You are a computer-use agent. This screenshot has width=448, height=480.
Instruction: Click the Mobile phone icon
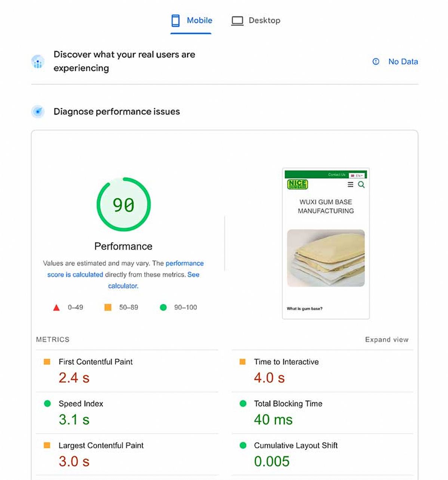click(175, 21)
